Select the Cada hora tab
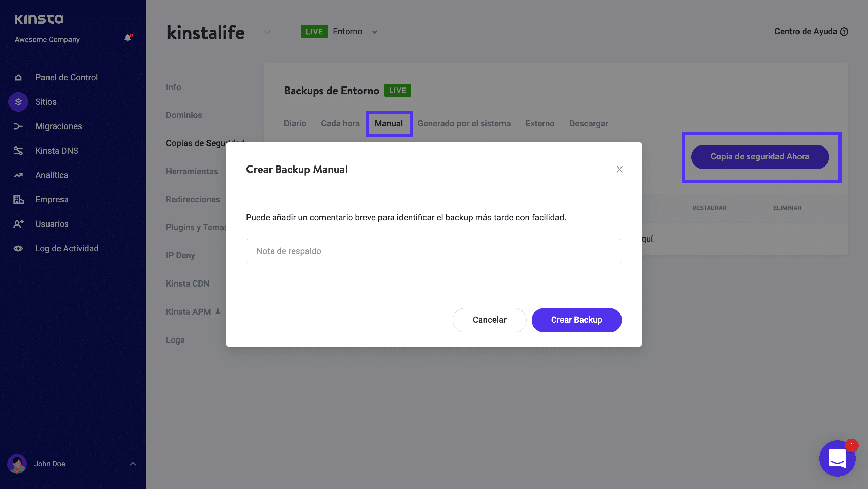 click(340, 124)
